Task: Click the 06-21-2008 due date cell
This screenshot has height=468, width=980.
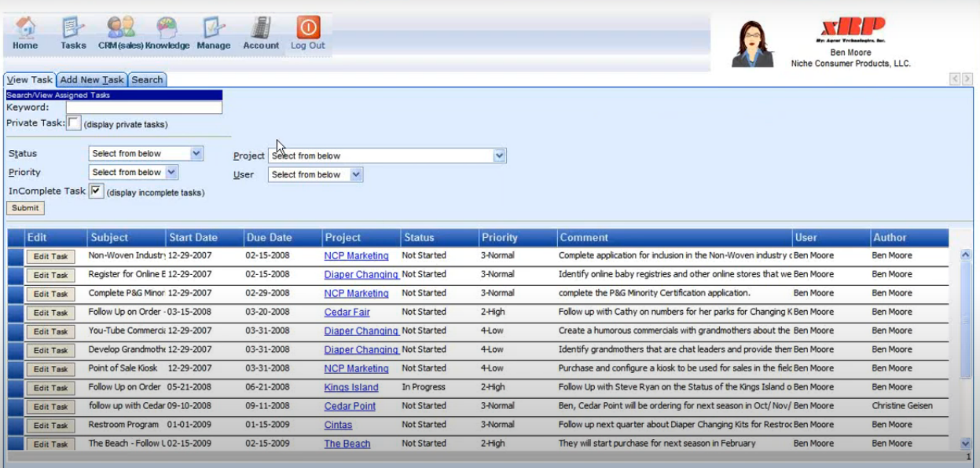Action: coord(268,387)
